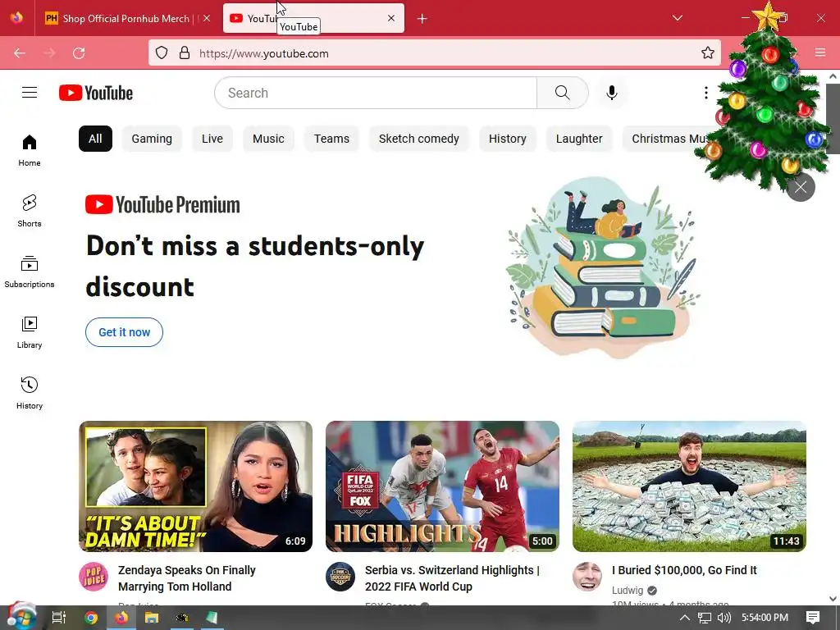Screen dimensions: 840x630
Task: Close the Pornhub Merch tab
Action: [207, 18]
